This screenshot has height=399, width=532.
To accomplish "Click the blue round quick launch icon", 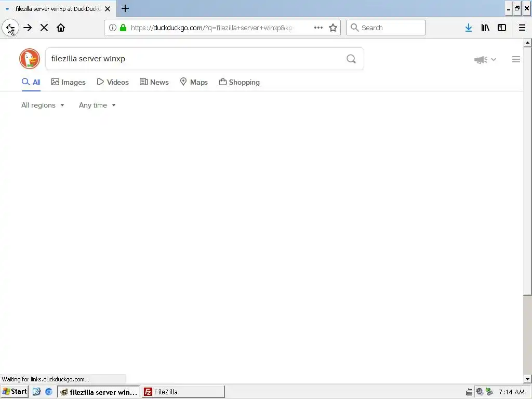I will (x=49, y=392).
